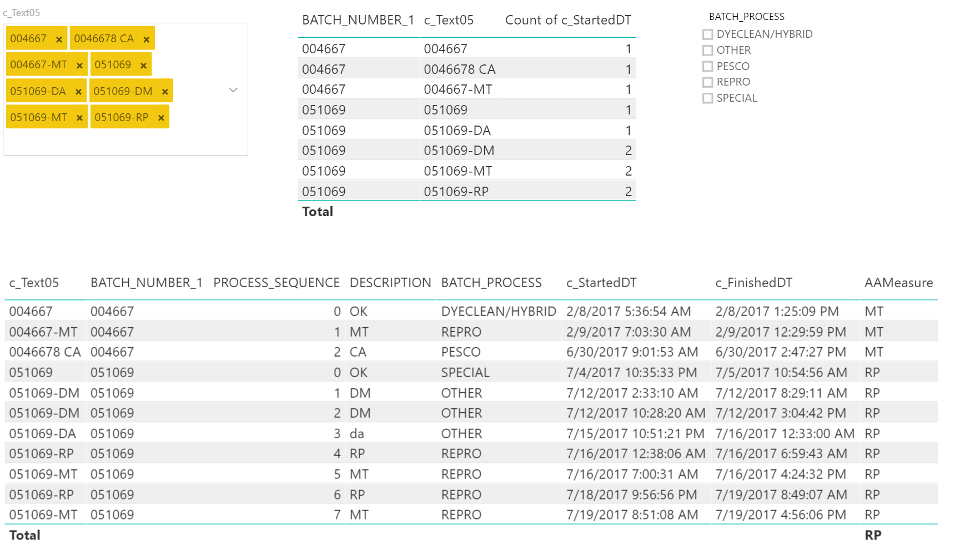Remove the 051069-RP filter chip
Screen dimensions: 980x555
click(161, 118)
